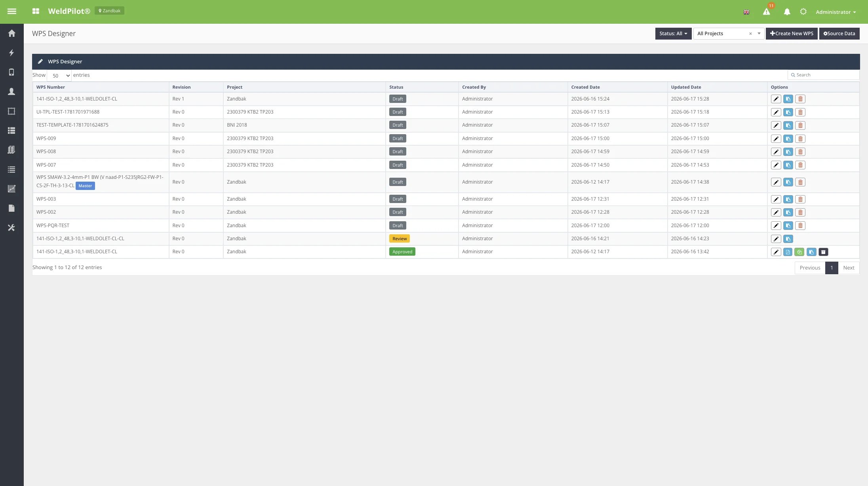Click the UK flag language icon
868x486 pixels.
[x=746, y=12]
